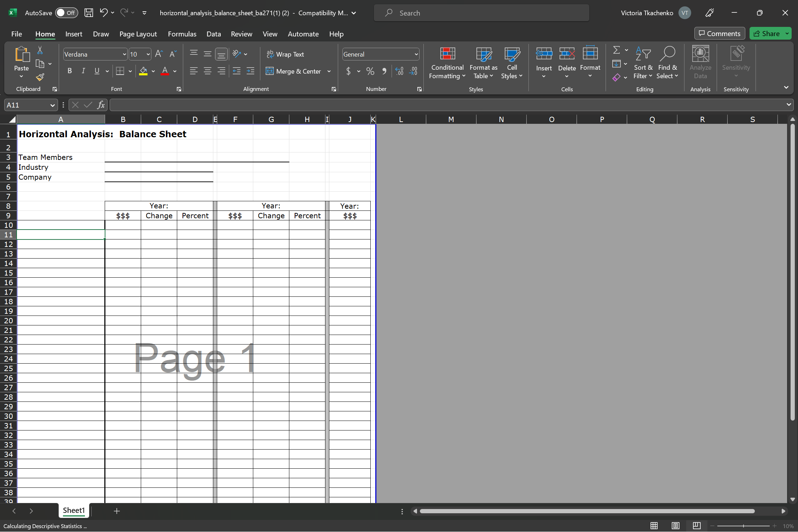The image size is (798, 532).
Task: Click Increase Decimal icon
Action: [x=399, y=71]
